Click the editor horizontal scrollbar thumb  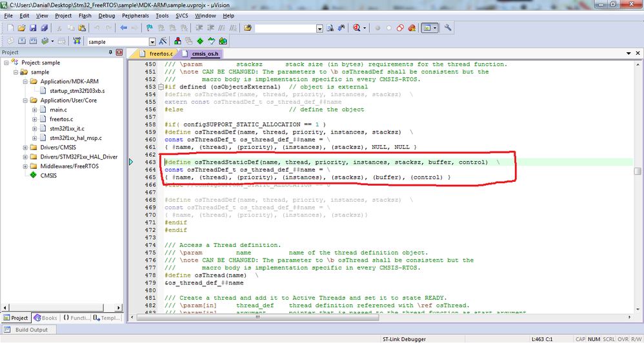coord(258,318)
